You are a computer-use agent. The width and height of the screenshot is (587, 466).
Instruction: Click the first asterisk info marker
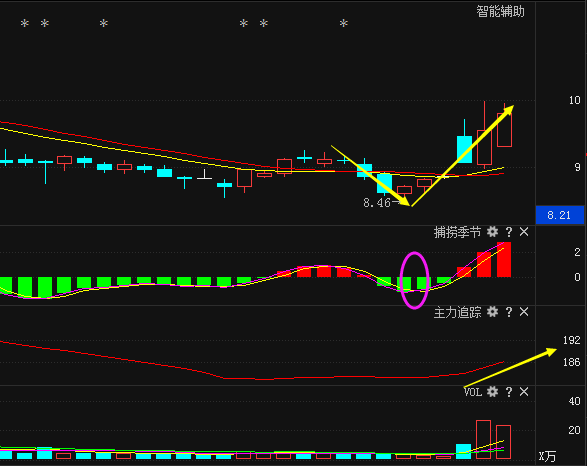pos(25,24)
